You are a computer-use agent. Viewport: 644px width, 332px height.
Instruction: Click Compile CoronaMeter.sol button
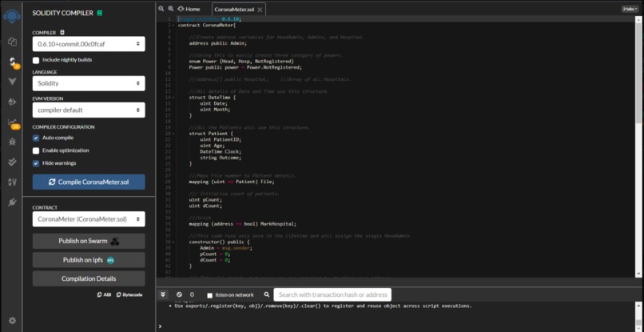[89, 182]
